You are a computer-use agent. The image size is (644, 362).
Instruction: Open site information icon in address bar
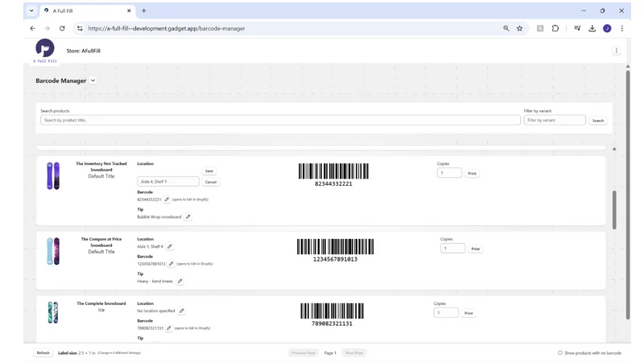coord(80,28)
